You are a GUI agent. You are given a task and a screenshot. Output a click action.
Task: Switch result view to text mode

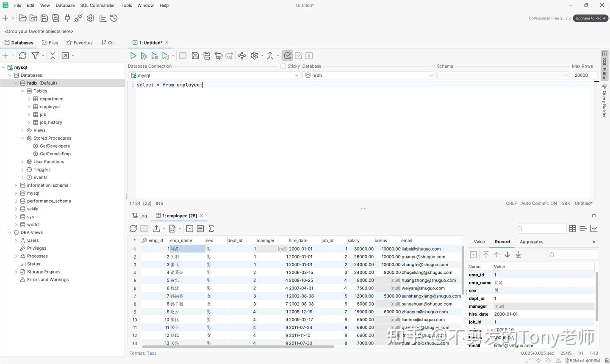tap(583, 229)
